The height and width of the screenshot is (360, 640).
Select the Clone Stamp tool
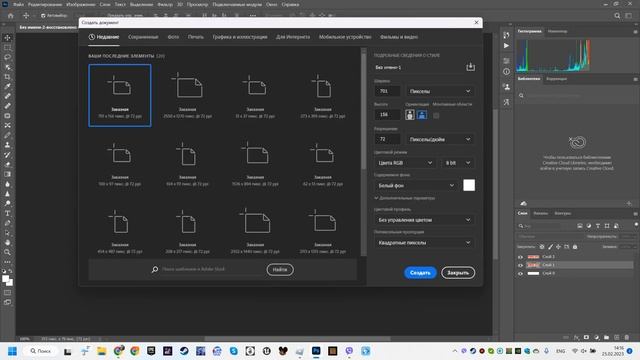(x=7, y=145)
